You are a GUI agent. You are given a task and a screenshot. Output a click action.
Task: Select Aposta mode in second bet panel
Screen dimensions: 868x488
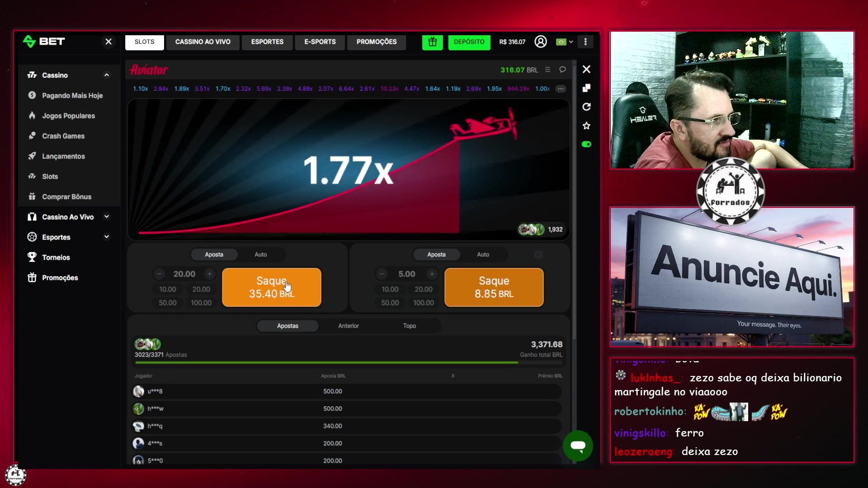click(x=436, y=255)
